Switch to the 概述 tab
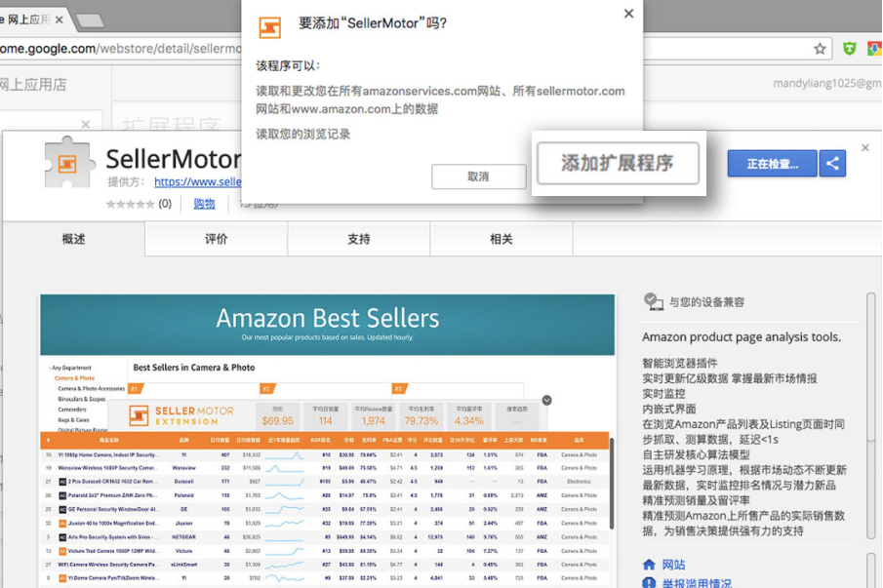883x588 pixels. [x=74, y=239]
